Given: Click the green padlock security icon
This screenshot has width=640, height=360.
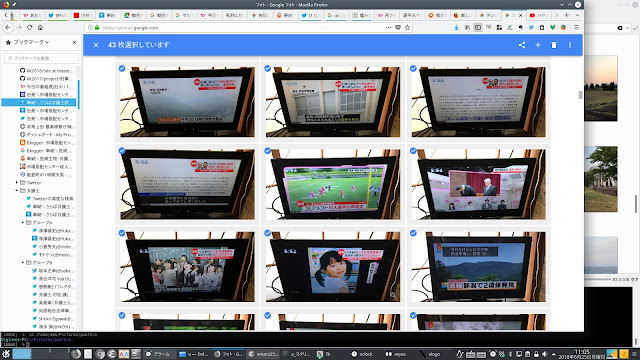Looking at the screenshot, I should click(x=97, y=28).
